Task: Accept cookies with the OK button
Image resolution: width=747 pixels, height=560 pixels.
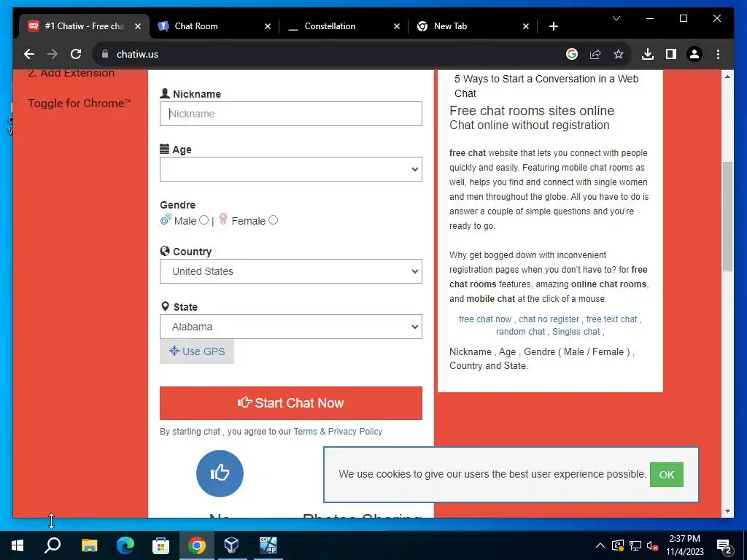Action: (666, 474)
